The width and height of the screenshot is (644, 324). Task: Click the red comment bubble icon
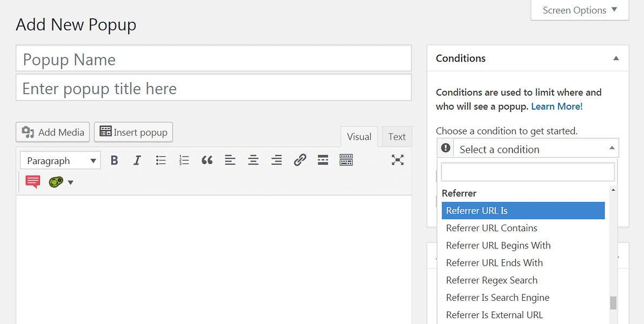[x=32, y=182]
